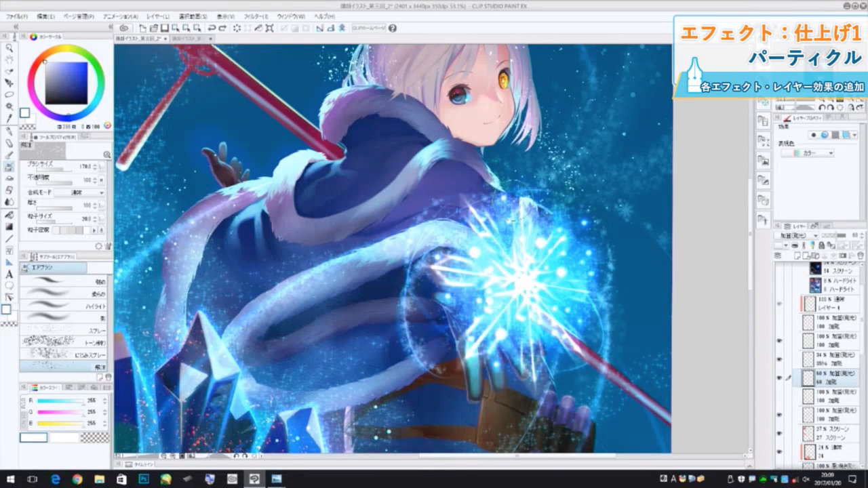The height and width of the screenshot is (488, 868).
Task: Open Photoshop from the taskbar
Action: [x=144, y=479]
